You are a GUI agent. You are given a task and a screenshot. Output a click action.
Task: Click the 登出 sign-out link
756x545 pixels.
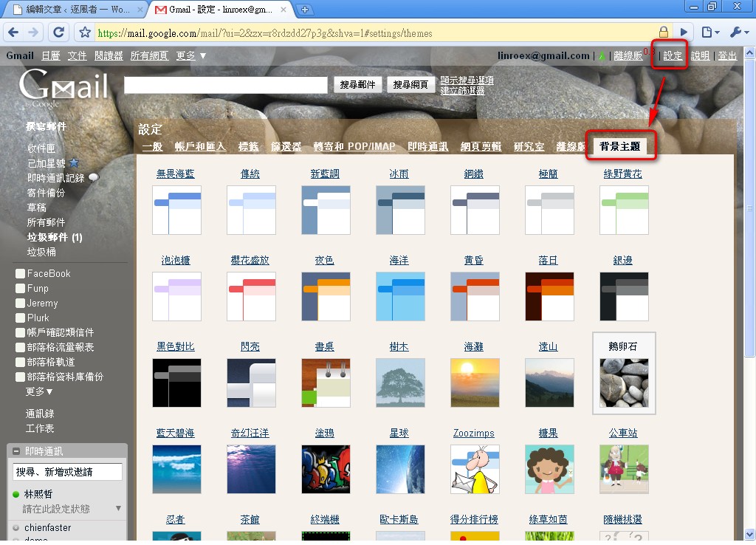coord(727,56)
